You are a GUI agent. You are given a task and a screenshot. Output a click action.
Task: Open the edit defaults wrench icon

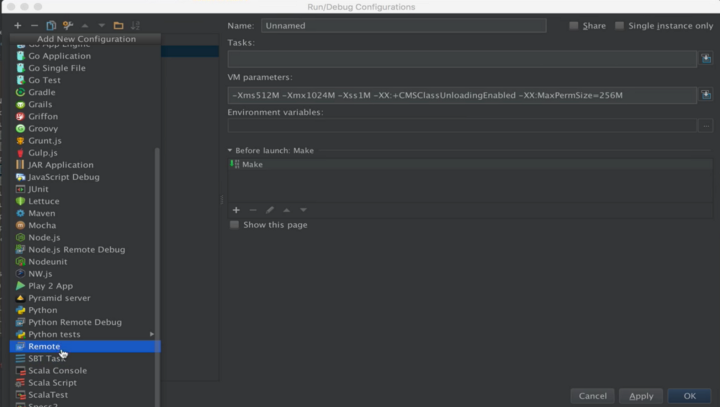click(68, 25)
